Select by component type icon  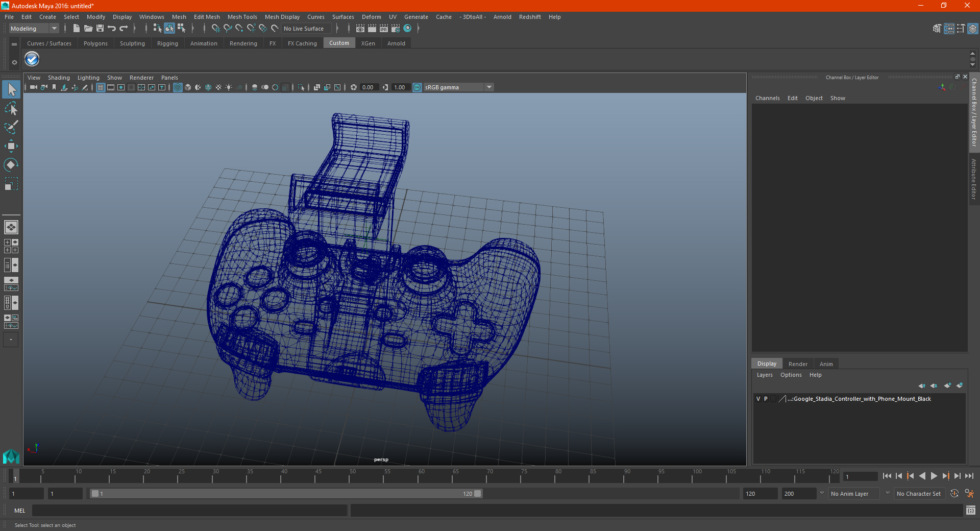[181, 29]
